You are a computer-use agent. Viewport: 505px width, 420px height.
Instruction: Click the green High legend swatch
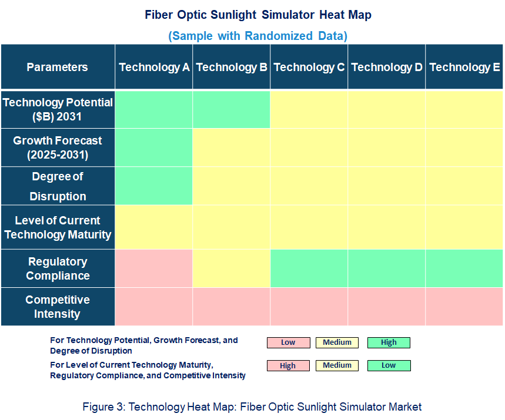point(389,342)
